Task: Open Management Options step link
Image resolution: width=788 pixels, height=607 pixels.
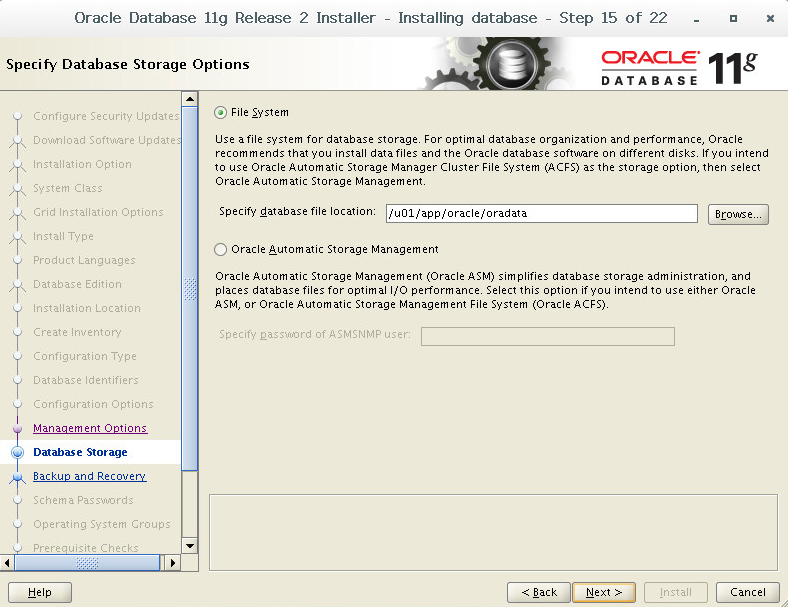Action: [x=90, y=428]
